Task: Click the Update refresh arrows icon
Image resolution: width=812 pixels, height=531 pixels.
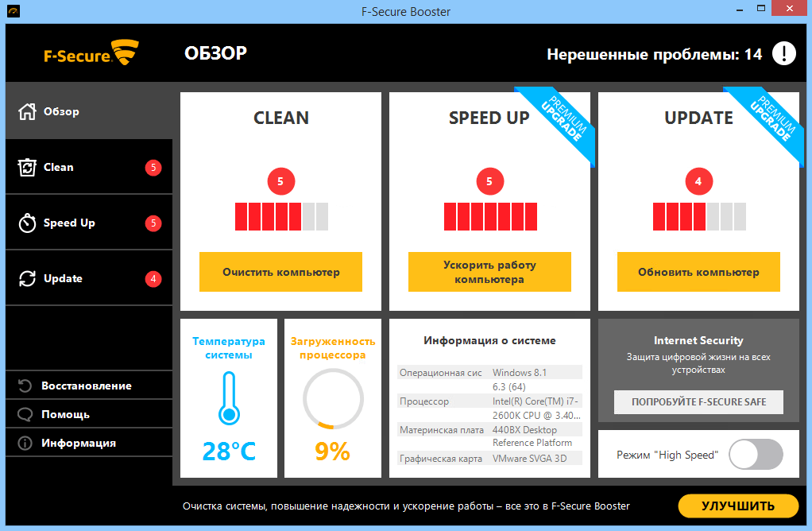Action: tap(27, 278)
